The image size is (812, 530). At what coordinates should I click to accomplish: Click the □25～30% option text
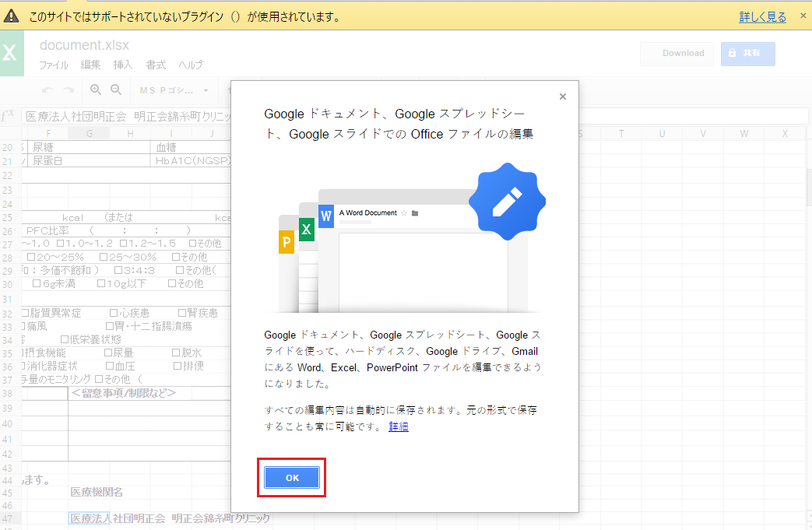(128, 257)
